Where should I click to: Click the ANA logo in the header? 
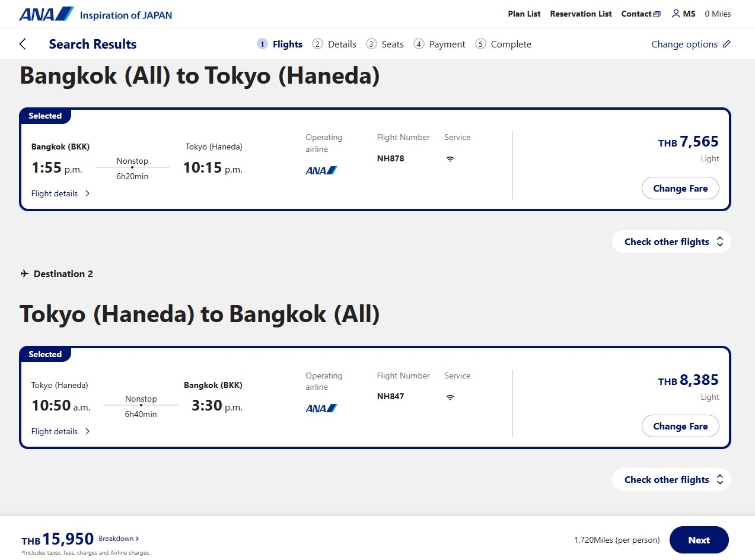46,14
